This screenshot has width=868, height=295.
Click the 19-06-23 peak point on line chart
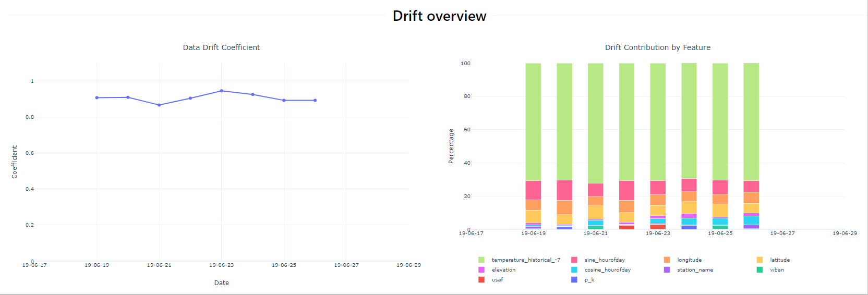(222, 91)
